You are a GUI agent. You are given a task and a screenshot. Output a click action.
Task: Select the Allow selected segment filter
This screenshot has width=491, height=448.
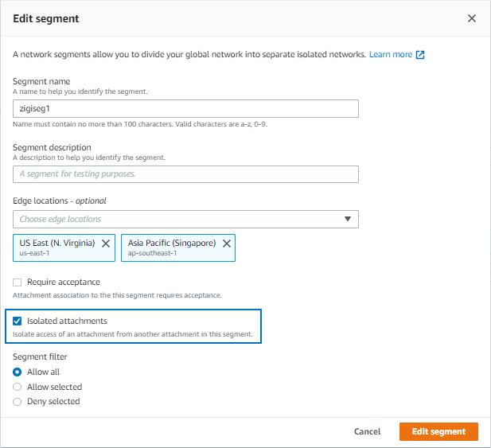(18, 387)
